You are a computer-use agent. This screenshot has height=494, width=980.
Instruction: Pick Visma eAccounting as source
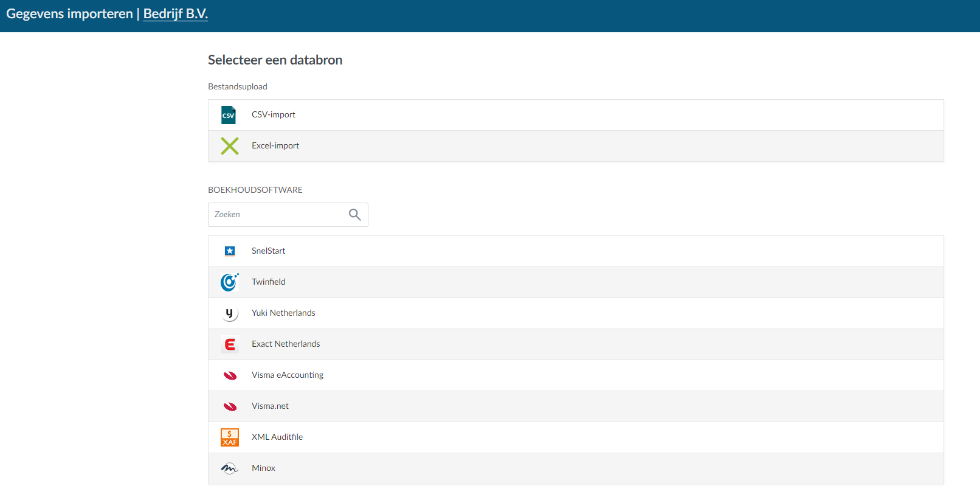tap(576, 375)
